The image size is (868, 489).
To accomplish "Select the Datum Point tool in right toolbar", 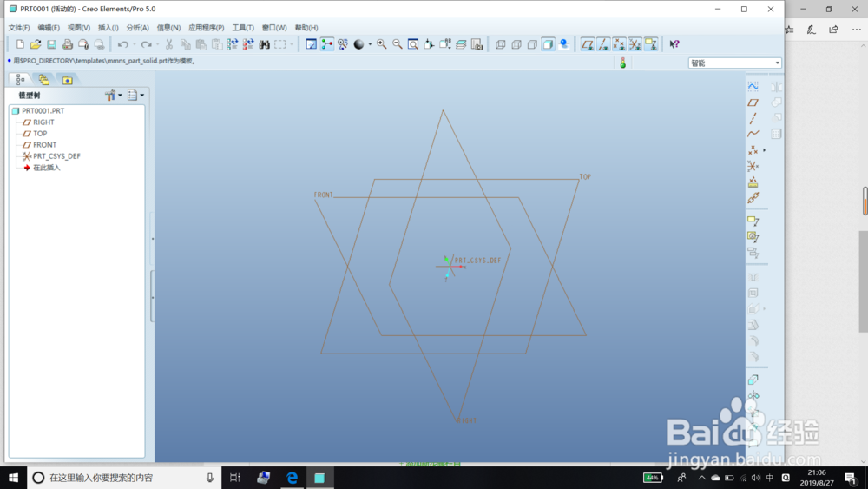I will point(753,150).
